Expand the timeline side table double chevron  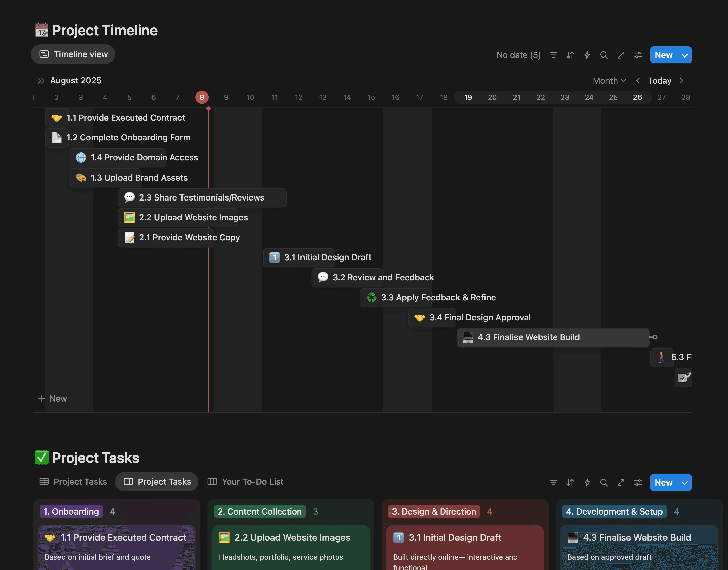pyautogui.click(x=41, y=81)
